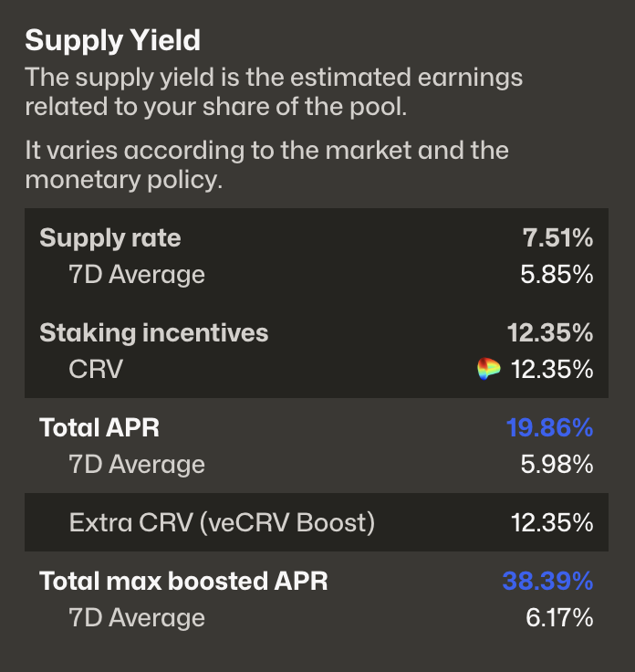Viewport: 635px width, 672px height.
Task: Click the 5.98% seven-day average value
Action: tap(557, 464)
